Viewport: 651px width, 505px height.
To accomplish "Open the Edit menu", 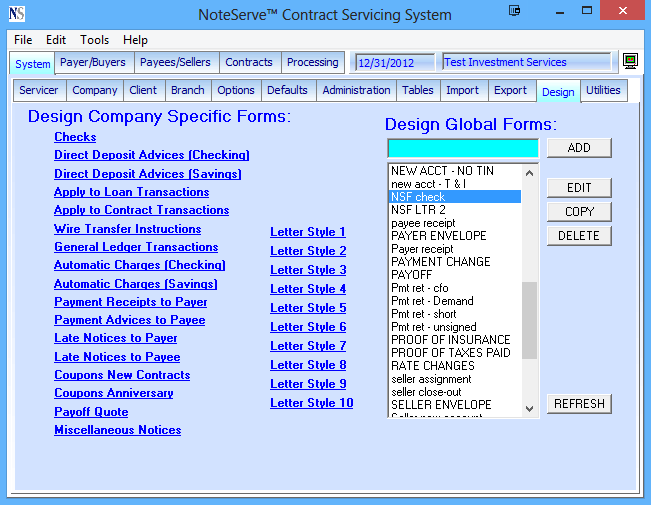I will tap(56, 40).
